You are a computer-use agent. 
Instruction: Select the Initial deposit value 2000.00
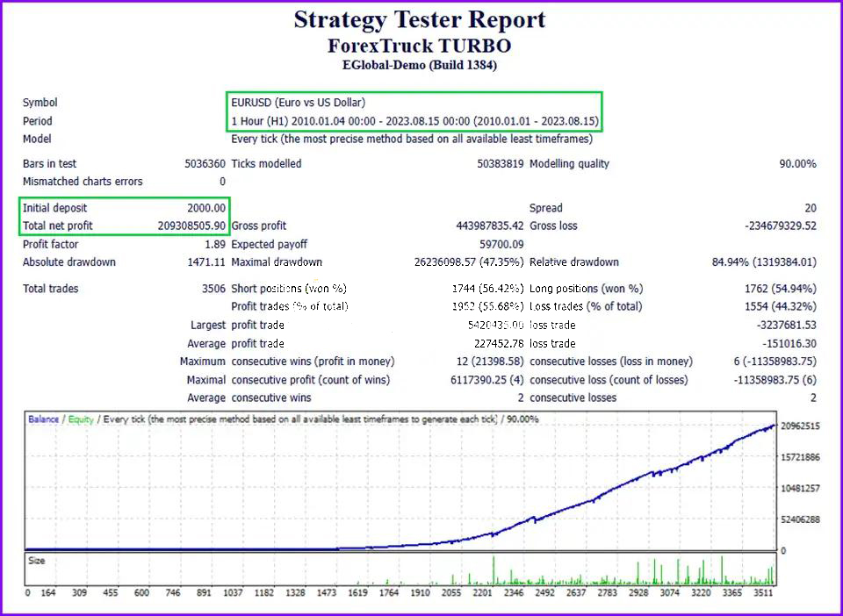(x=206, y=208)
